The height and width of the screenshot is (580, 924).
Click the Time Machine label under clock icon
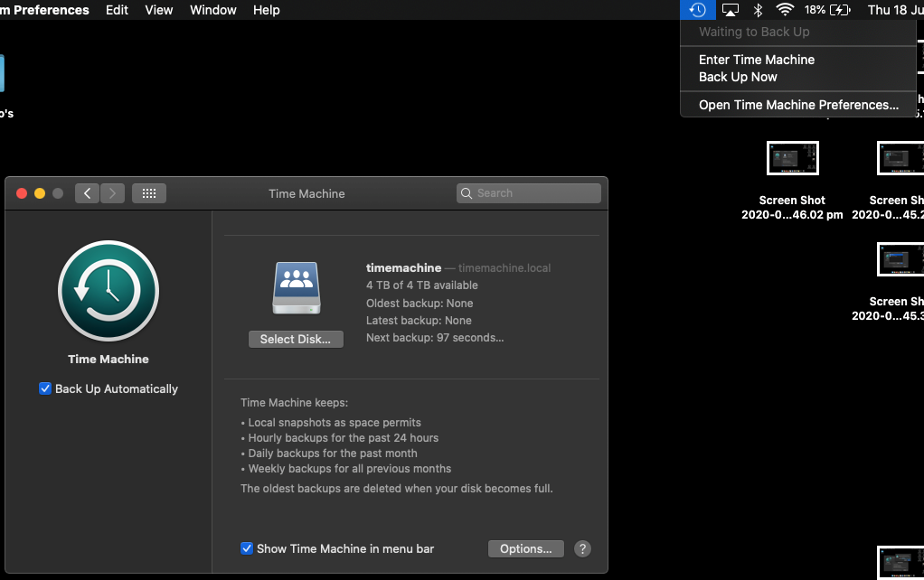[x=108, y=360]
